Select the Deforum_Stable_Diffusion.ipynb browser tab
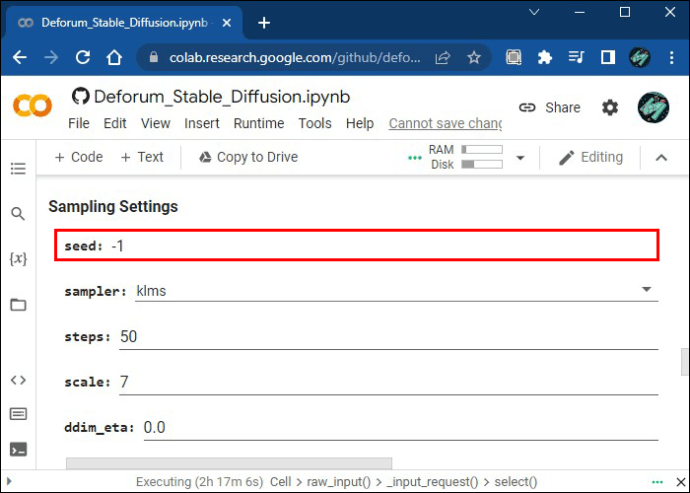The width and height of the screenshot is (690, 493). (x=124, y=23)
